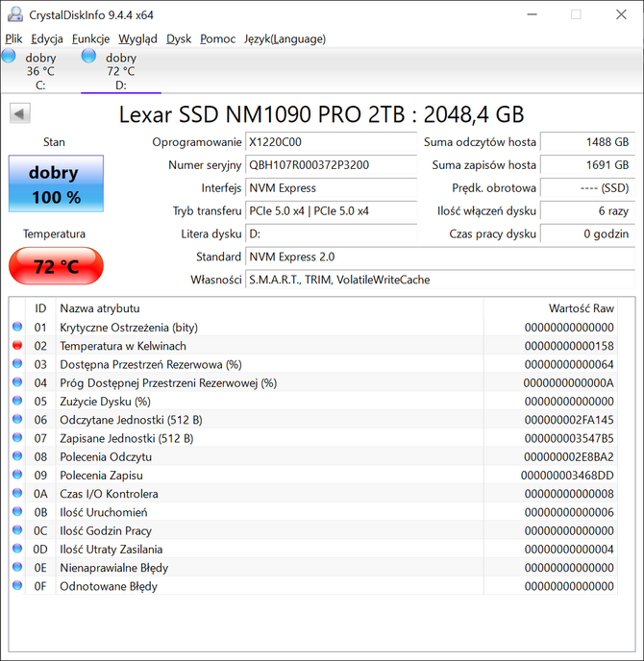Screen dimensions: 644x661
Task: Click the CrystalDiskInfo app icon in title bar
Action: [15, 14]
